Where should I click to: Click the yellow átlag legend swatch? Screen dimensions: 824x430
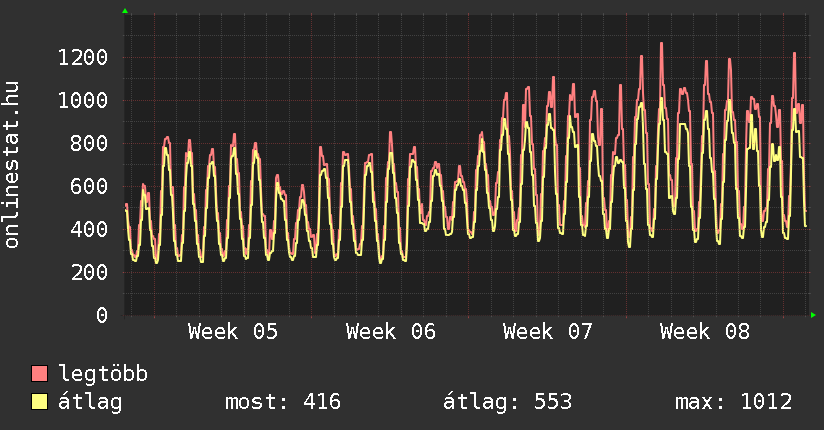(x=40, y=402)
